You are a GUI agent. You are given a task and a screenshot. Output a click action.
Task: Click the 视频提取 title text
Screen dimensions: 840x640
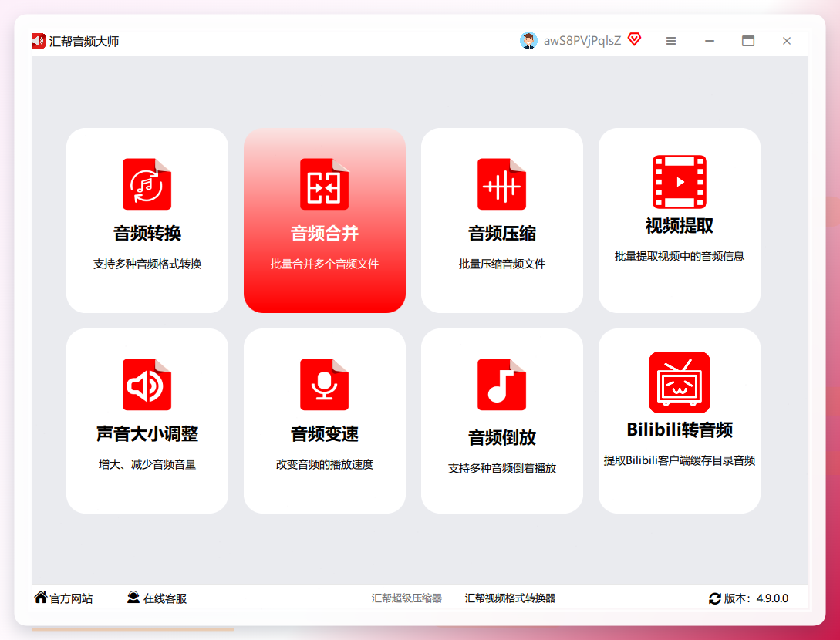680,226
